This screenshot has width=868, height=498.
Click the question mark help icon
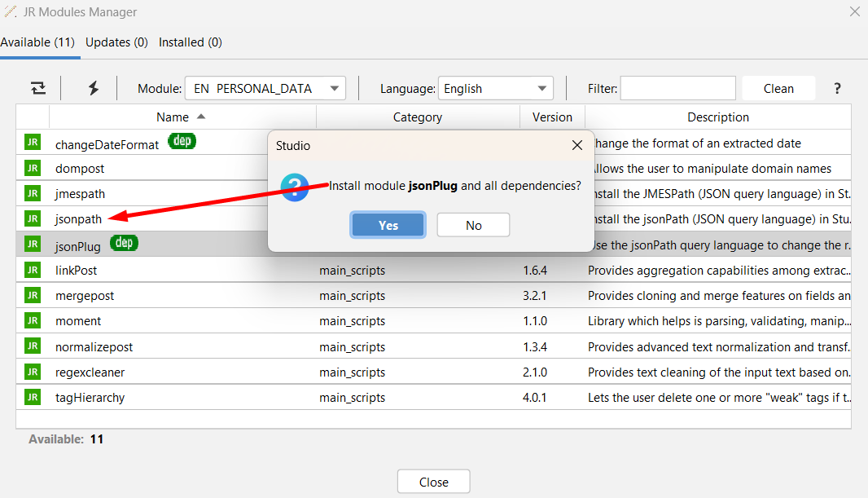pyautogui.click(x=837, y=89)
